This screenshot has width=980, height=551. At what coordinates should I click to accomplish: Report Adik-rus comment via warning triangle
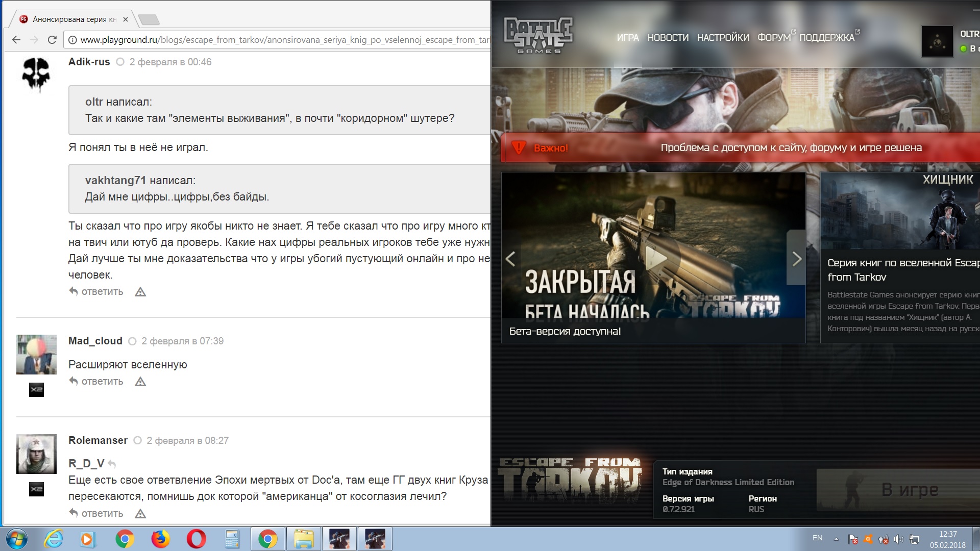click(x=140, y=292)
